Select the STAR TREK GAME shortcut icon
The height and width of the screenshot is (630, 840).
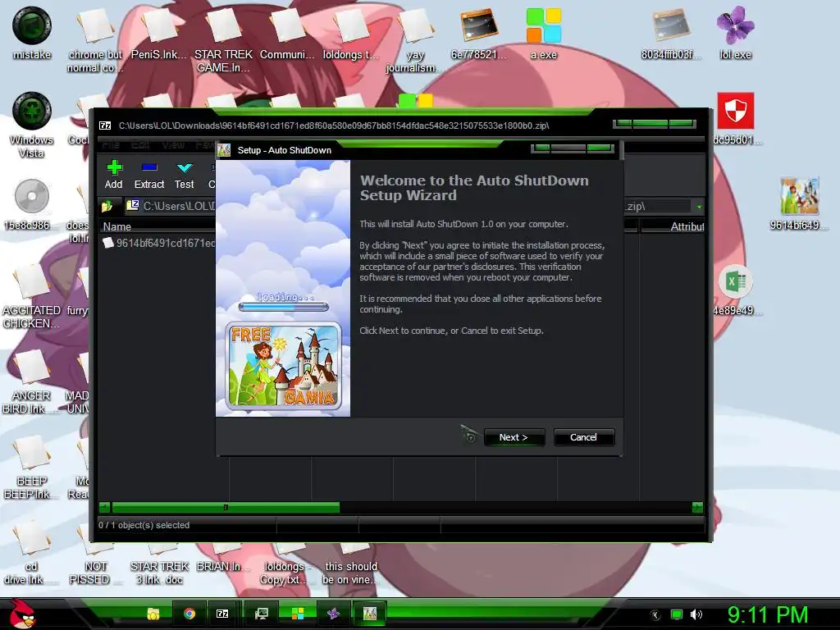coord(223,40)
